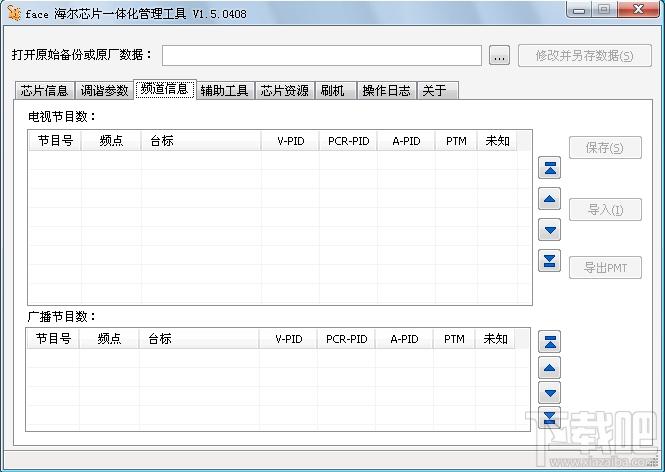Sort TV list by 频点 column
The image size is (665, 472).
111,141
